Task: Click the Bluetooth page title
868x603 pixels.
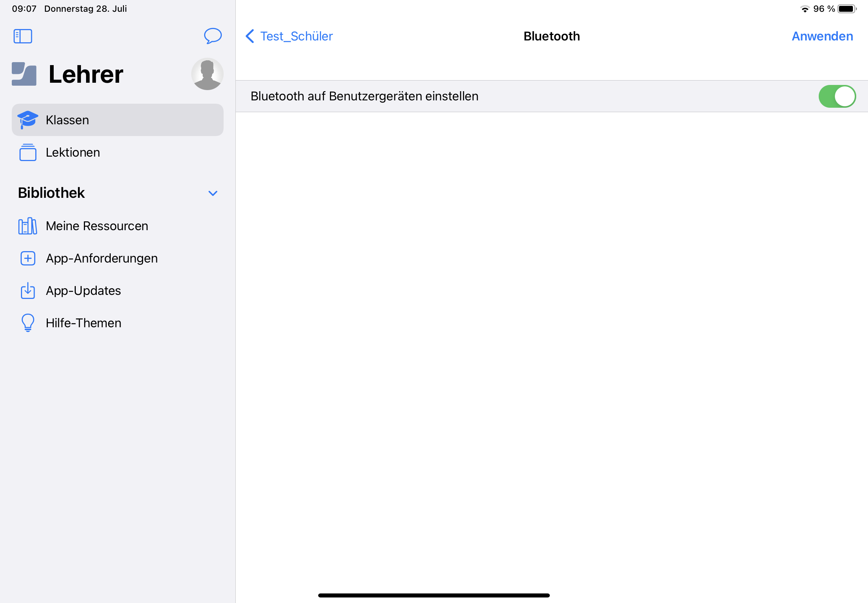Action: click(551, 36)
